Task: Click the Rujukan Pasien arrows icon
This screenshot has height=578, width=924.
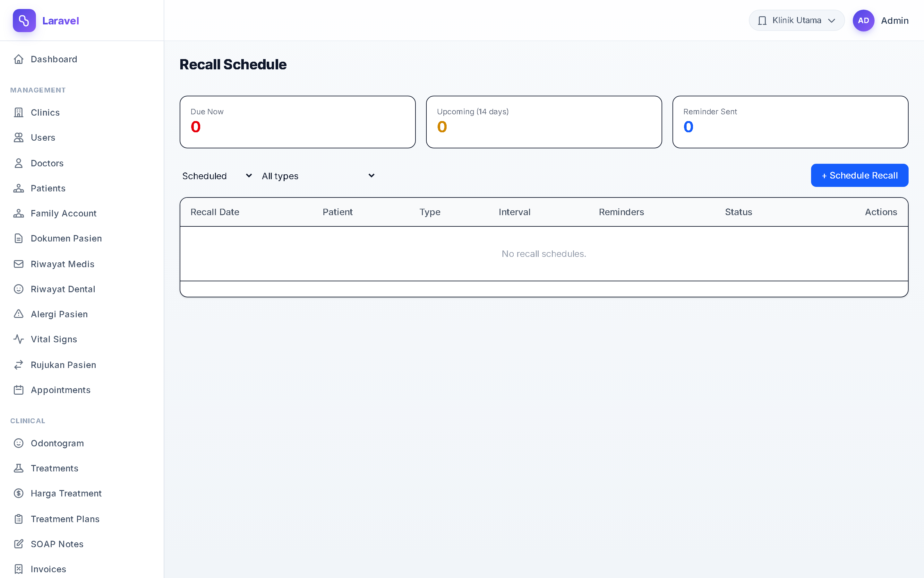Action: (x=19, y=365)
